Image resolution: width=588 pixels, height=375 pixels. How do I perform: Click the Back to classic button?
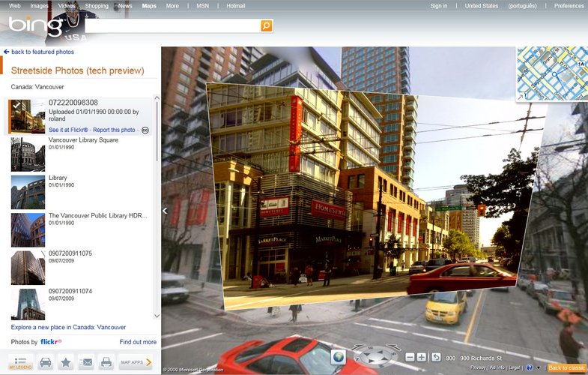coord(567,367)
